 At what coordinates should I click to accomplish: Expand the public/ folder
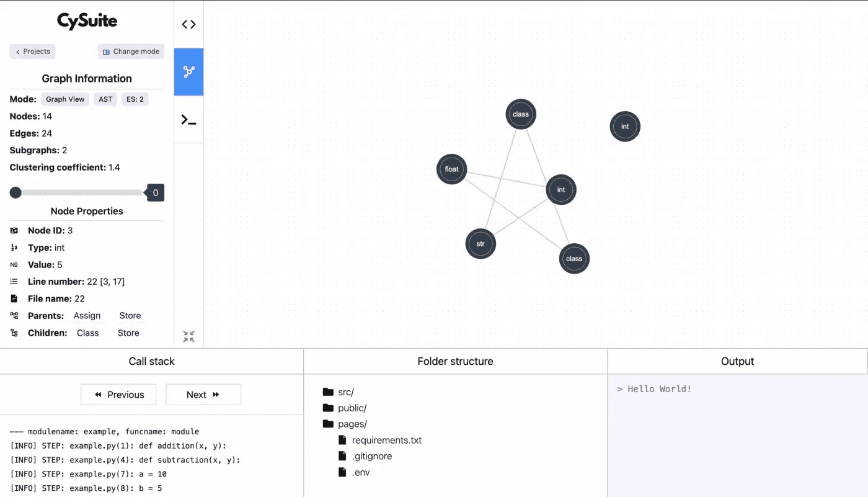pyautogui.click(x=351, y=408)
